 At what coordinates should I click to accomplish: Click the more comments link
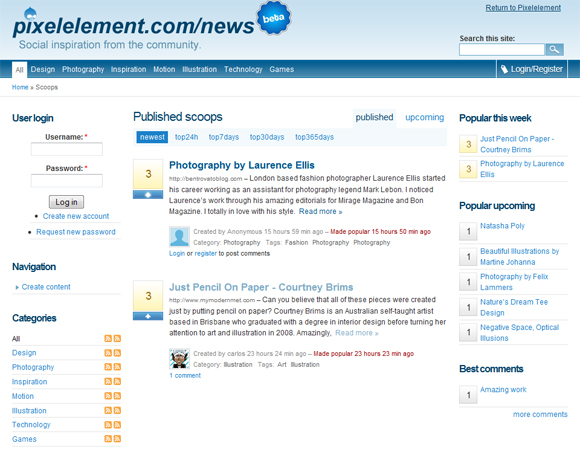click(x=540, y=415)
